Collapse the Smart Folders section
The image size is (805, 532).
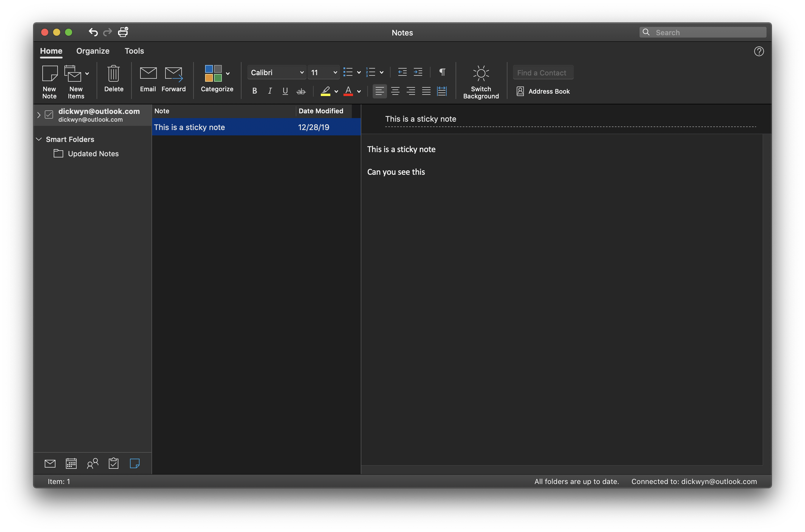point(39,139)
